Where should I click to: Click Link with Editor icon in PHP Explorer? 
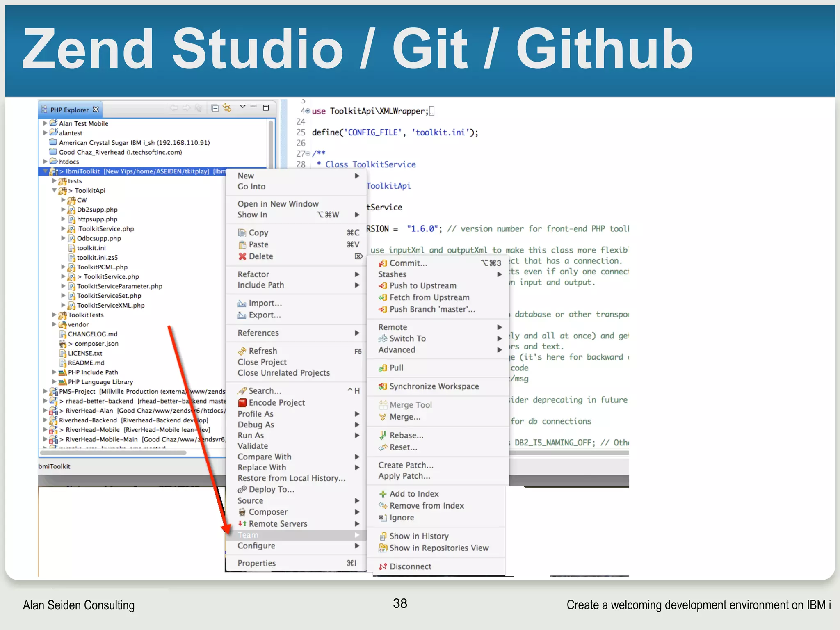227,108
